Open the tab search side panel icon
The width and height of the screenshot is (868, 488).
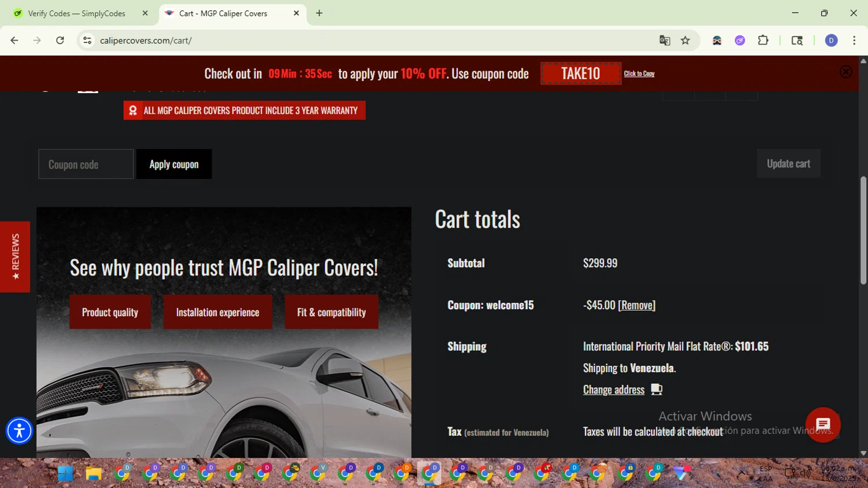(x=797, y=41)
